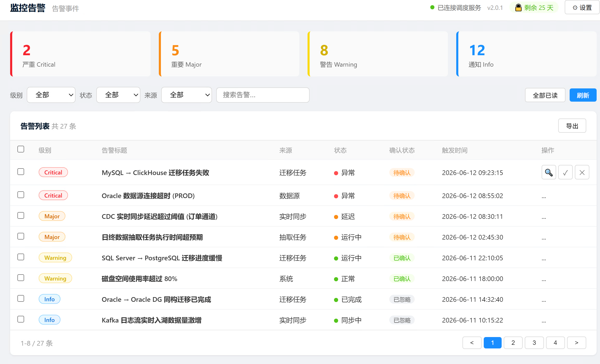The image size is (600, 364).
Task: Click the v2.0.1 version label
Action: coord(495,8)
